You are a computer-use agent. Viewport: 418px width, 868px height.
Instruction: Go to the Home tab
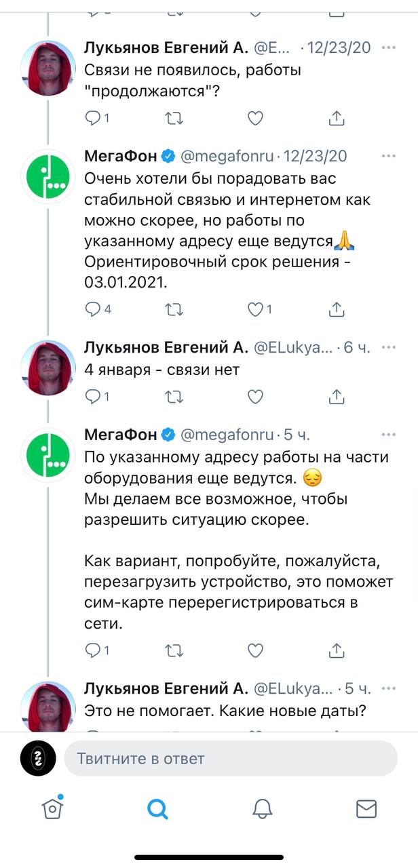(x=52, y=808)
